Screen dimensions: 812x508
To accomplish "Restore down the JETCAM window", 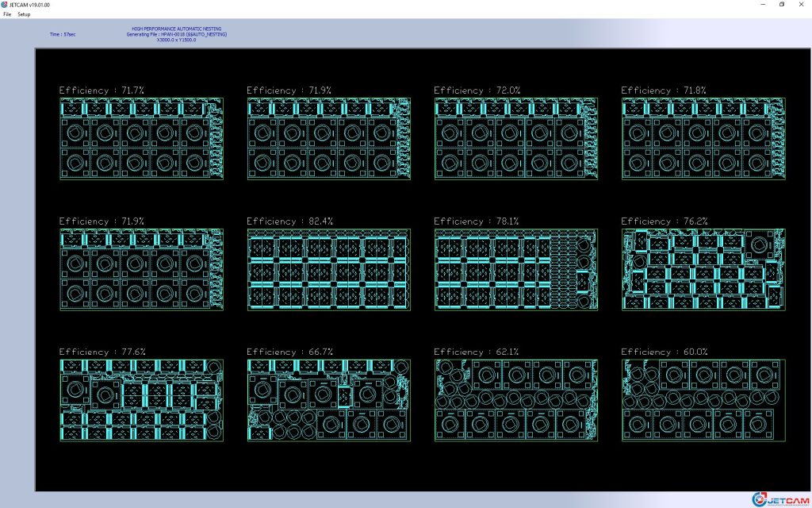I will tap(782, 5).
